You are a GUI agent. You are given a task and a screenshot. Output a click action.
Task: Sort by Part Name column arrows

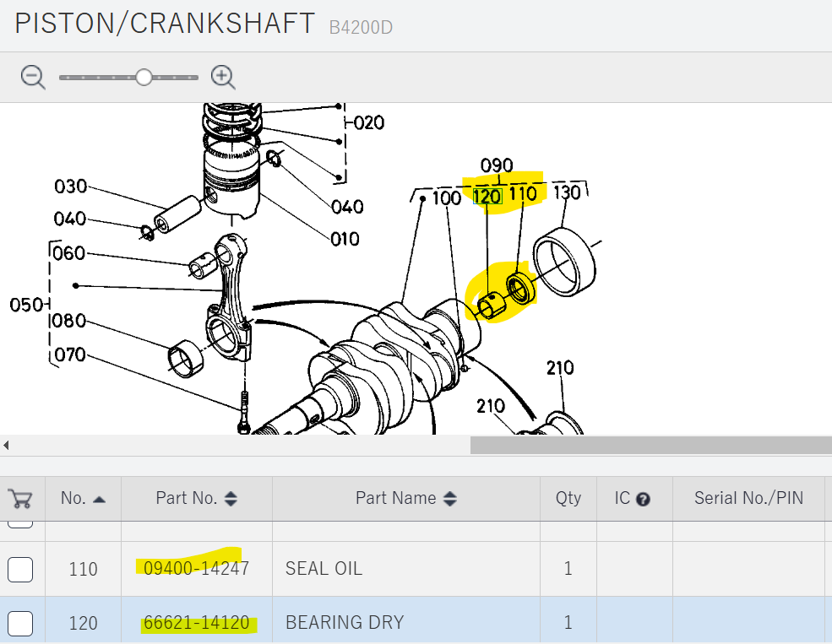click(449, 499)
